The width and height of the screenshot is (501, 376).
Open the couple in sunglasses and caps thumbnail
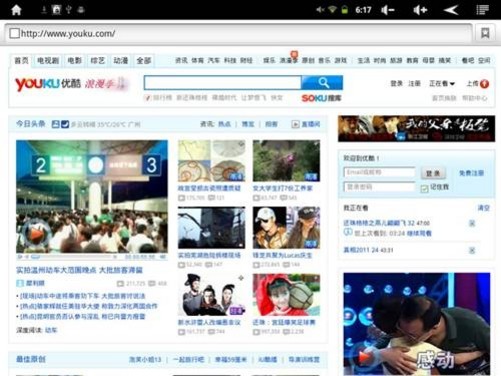tap(286, 228)
